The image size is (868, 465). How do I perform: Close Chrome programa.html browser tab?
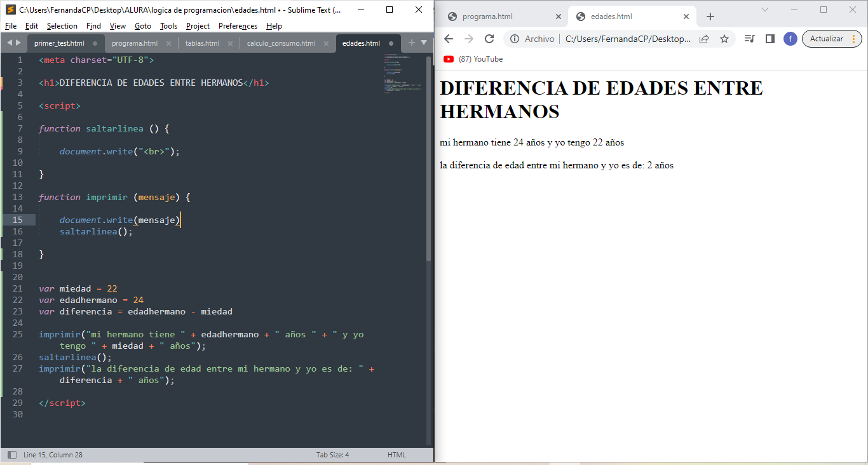tap(559, 17)
